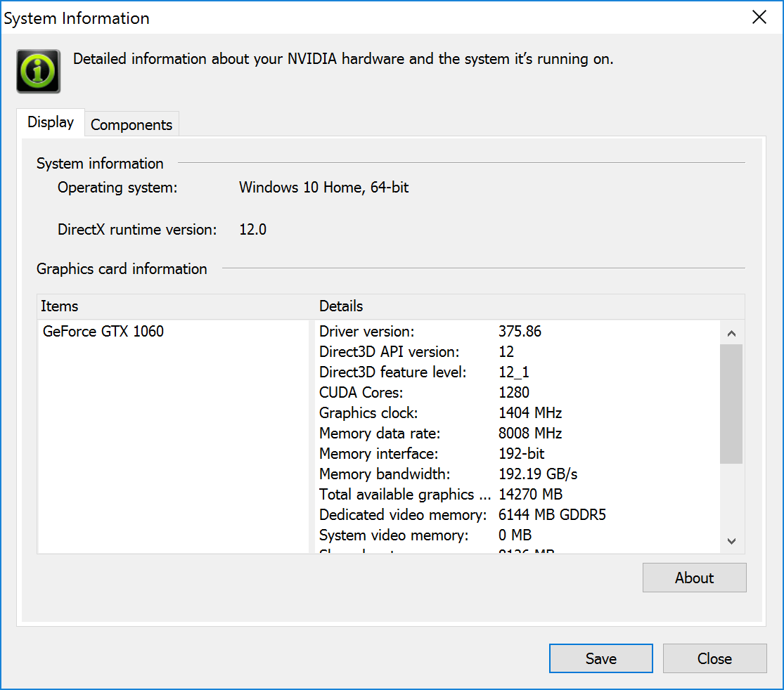Click the Dedicated video memory label
The image size is (784, 690).
[x=402, y=514]
